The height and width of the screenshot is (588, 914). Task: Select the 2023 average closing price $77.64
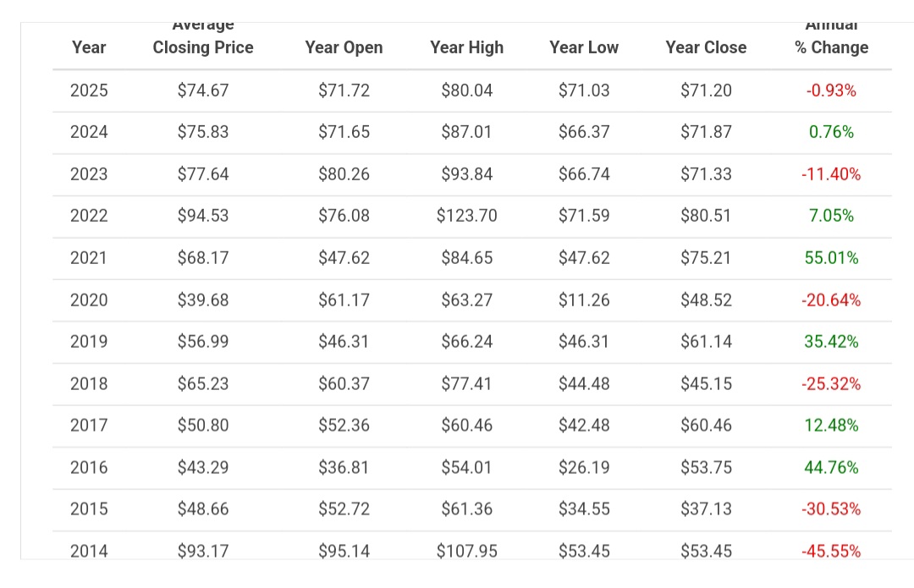click(x=203, y=174)
